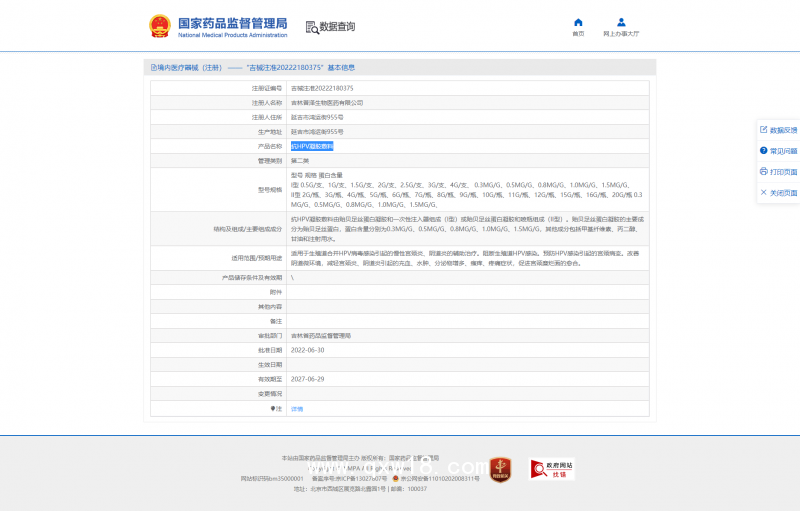Click the highlighted 抗HPV凝胶敷料 product name

(x=312, y=146)
